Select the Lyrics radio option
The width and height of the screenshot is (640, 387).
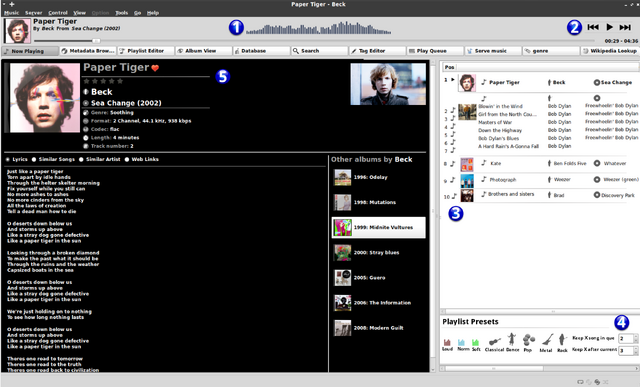click(8, 160)
